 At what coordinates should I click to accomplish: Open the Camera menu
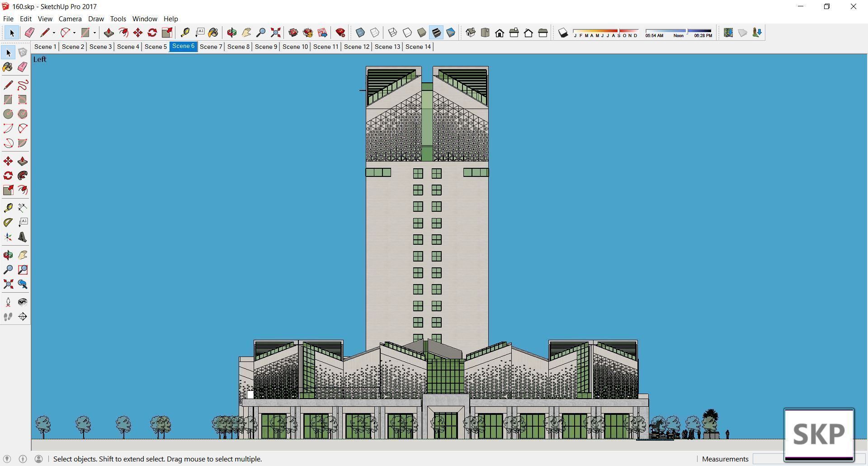70,19
